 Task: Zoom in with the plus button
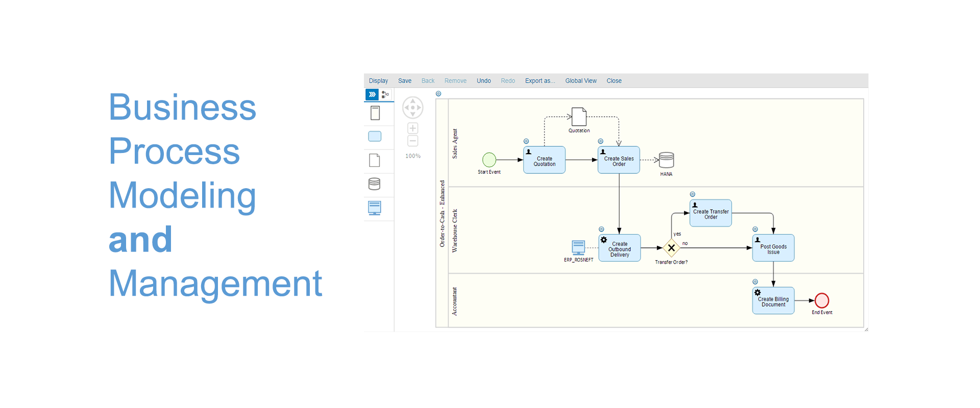[x=413, y=128]
